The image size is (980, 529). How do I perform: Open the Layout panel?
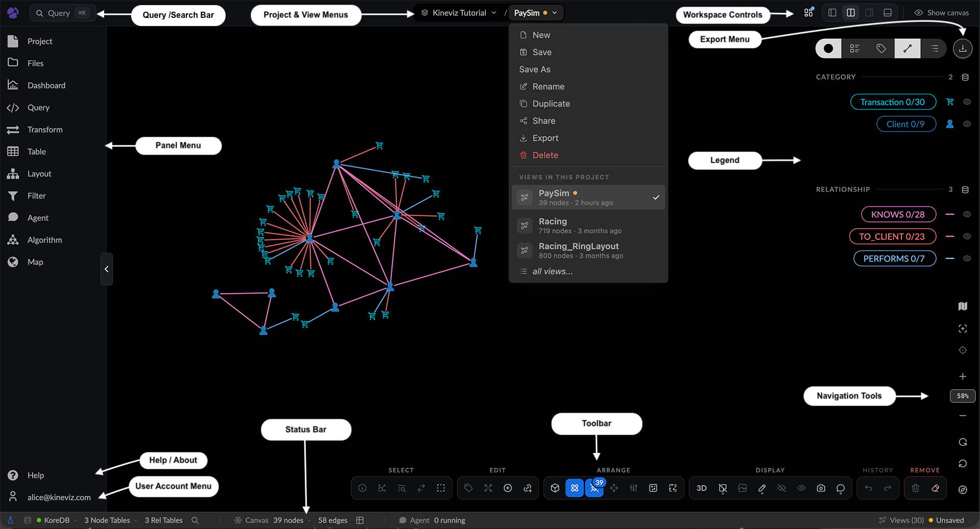(30, 173)
